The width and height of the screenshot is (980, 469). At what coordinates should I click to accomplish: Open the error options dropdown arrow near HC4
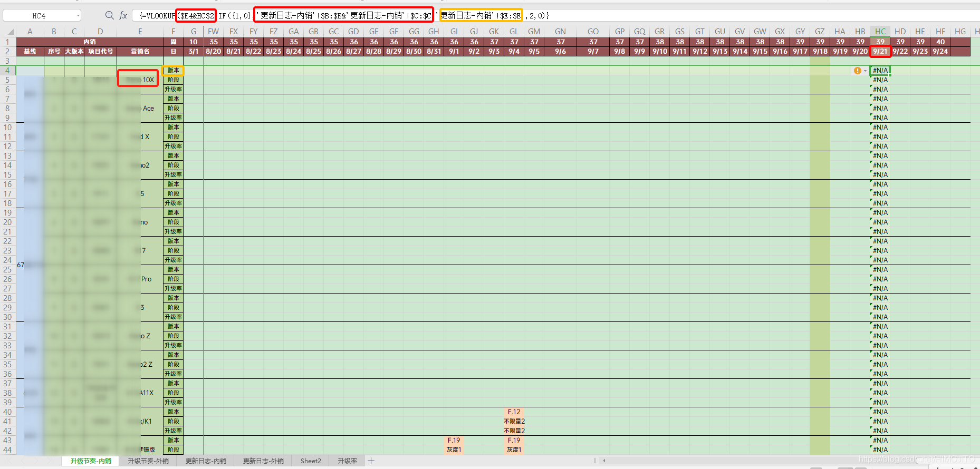865,71
